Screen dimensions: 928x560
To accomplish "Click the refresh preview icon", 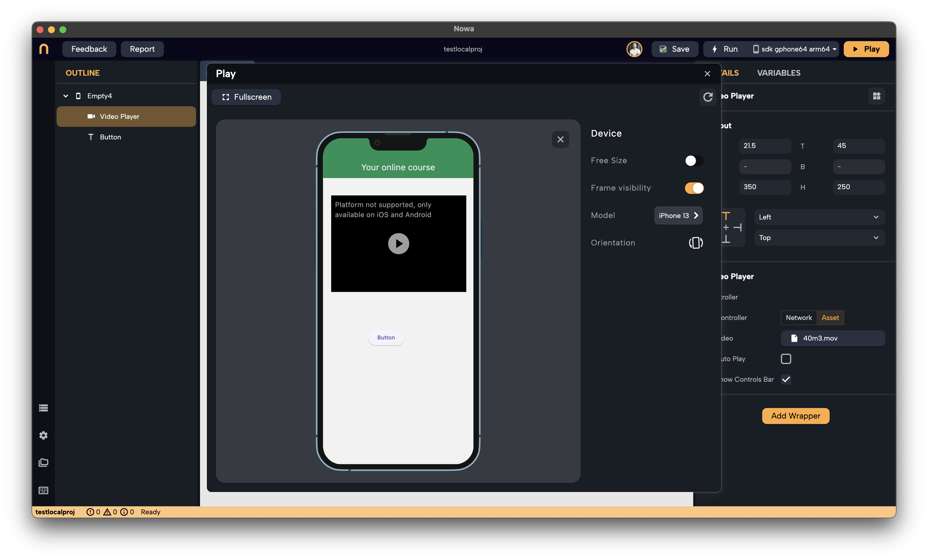I will tap(708, 97).
